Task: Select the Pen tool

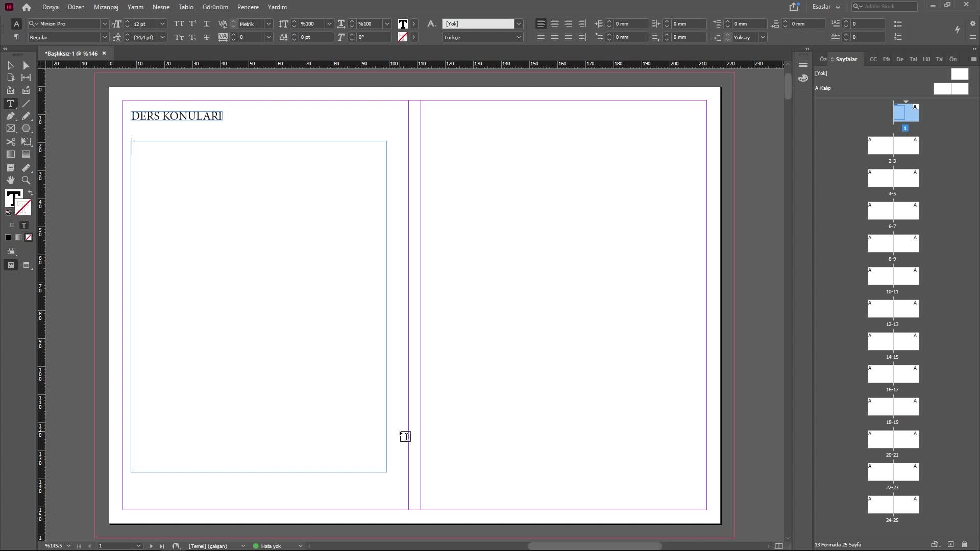Action: coord(10,116)
